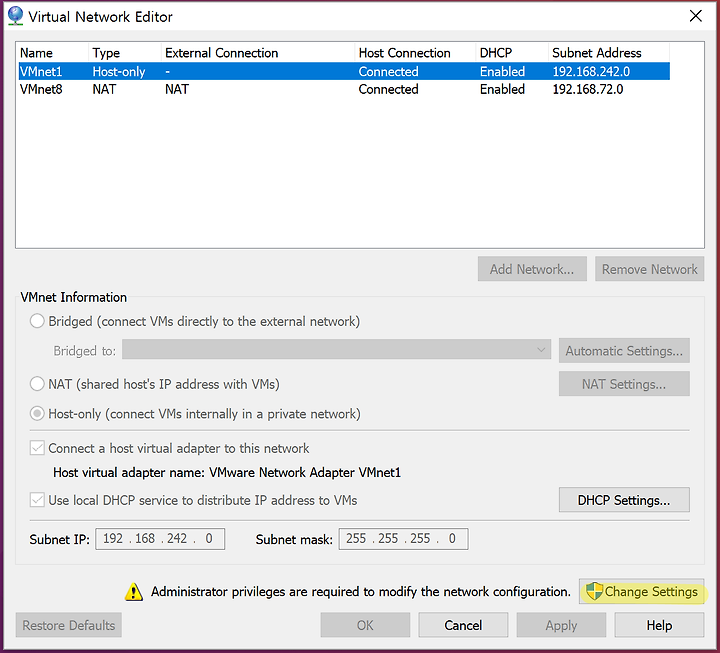Click VMnet8 Connected host connection cell
This screenshot has width=720, height=653.
point(388,89)
